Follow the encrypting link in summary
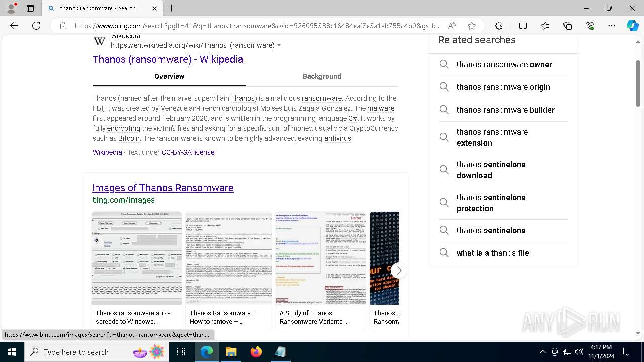This screenshot has width=644, height=362. click(x=123, y=128)
